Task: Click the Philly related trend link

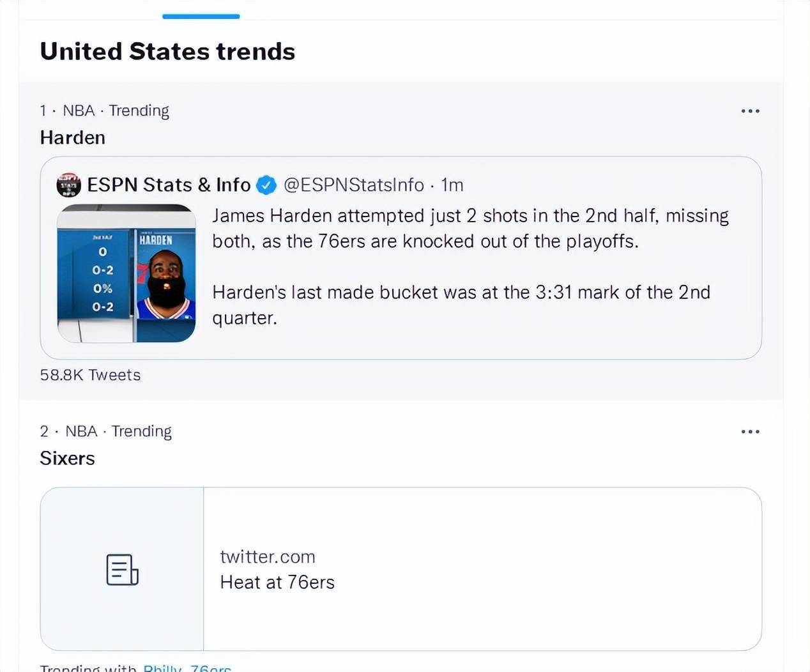Action: pos(162,668)
